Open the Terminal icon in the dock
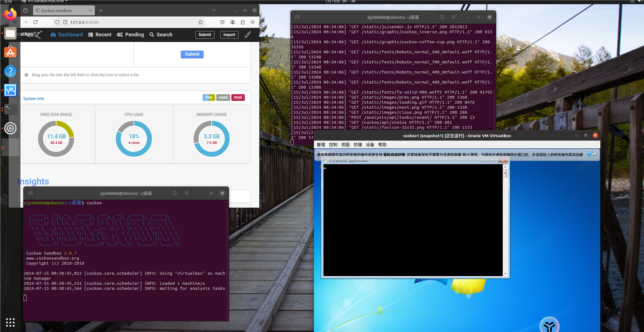Image resolution: width=644 pixels, height=332 pixels. pos(10,109)
